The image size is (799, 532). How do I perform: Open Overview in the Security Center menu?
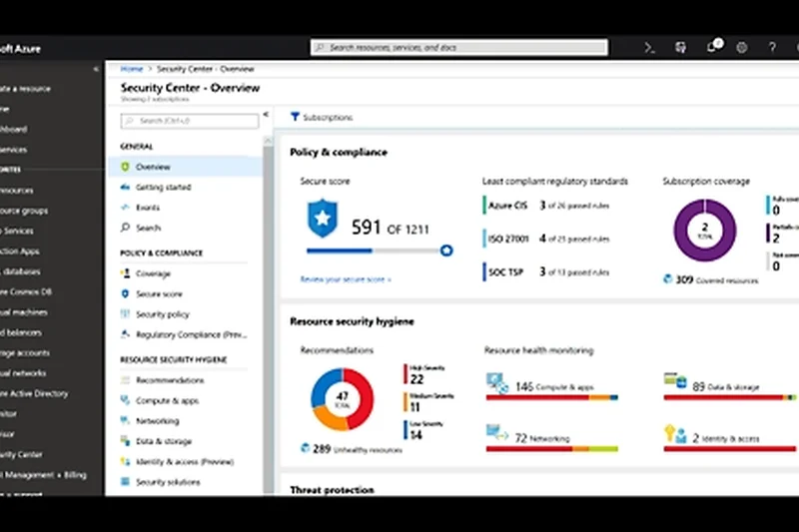point(185,167)
